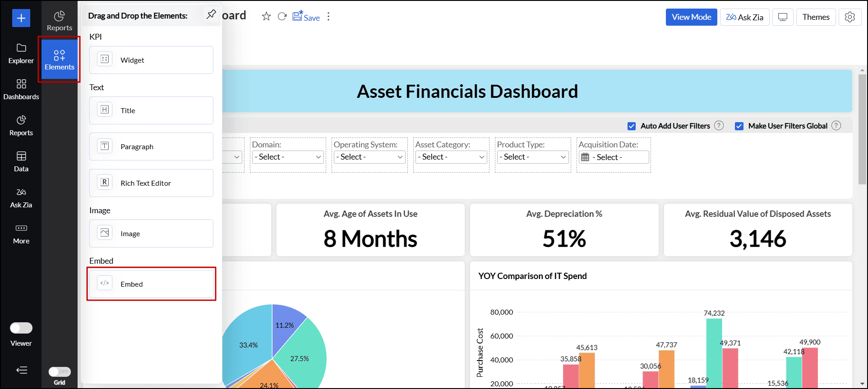Click the presentation screen icon
Image resolution: width=868 pixels, height=389 pixels.
(783, 17)
